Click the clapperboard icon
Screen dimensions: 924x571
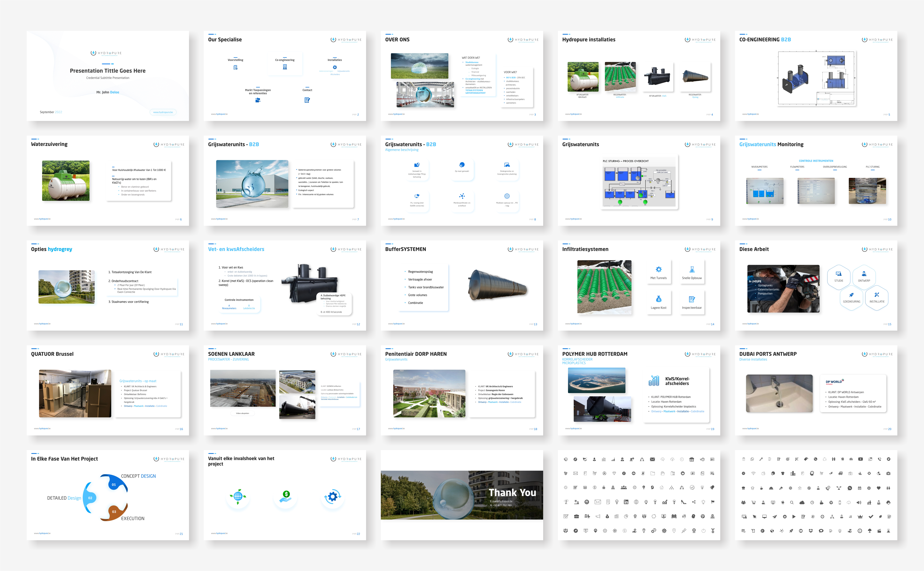(x=879, y=531)
